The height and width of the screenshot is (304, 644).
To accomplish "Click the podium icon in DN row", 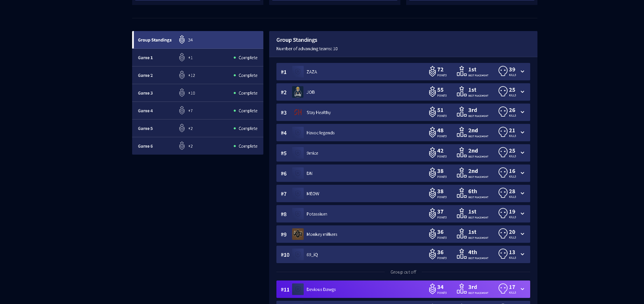I will coord(462,173).
